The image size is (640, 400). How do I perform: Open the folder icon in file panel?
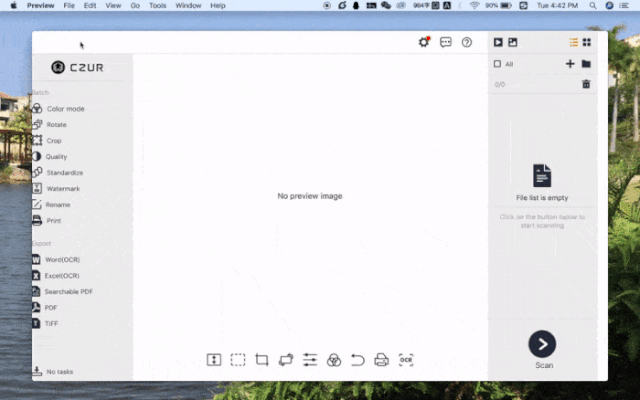(586, 64)
